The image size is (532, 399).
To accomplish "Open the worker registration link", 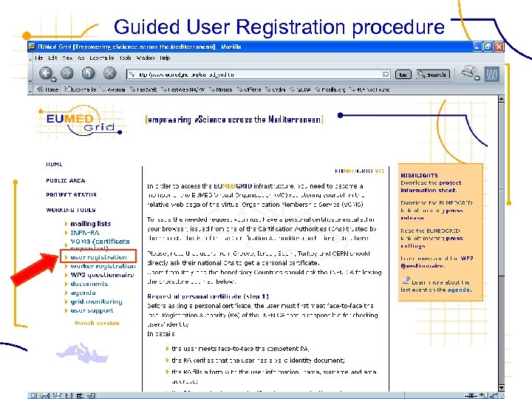I will 103,266.
